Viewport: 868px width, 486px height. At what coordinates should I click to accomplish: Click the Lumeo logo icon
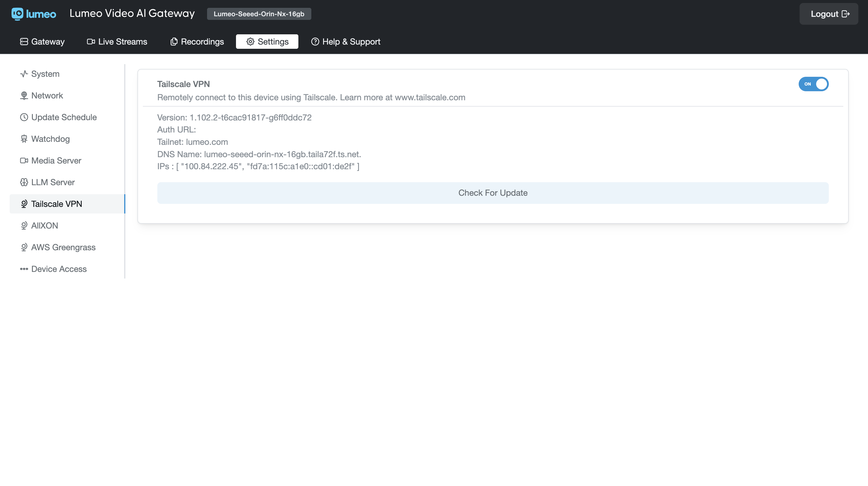pyautogui.click(x=17, y=14)
